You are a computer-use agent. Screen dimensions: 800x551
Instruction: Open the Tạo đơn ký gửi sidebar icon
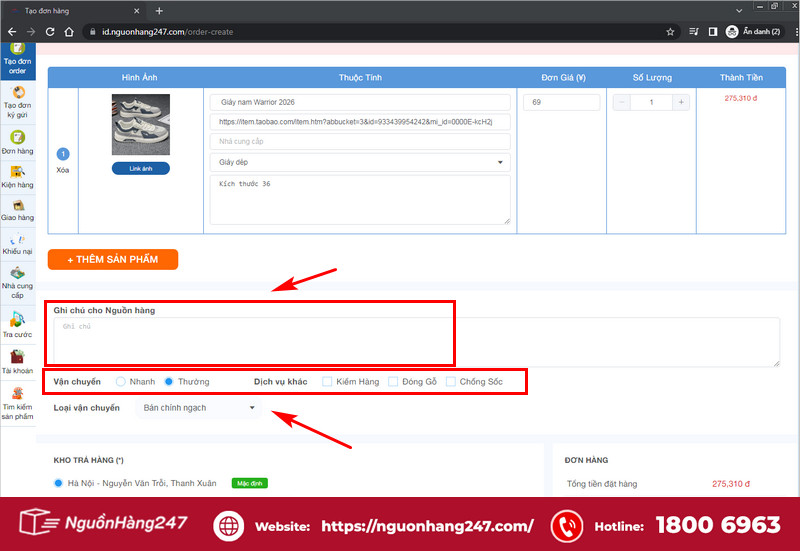tap(18, 93)
